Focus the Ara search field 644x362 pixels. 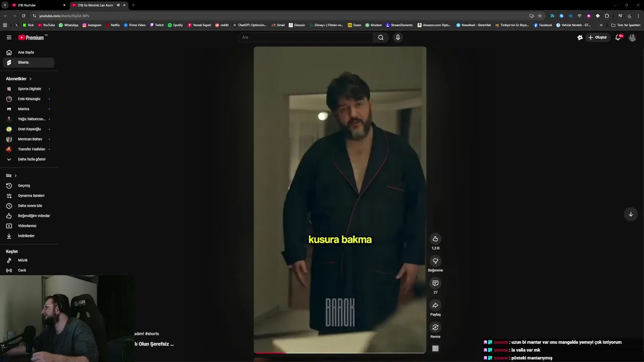[306, 37]
